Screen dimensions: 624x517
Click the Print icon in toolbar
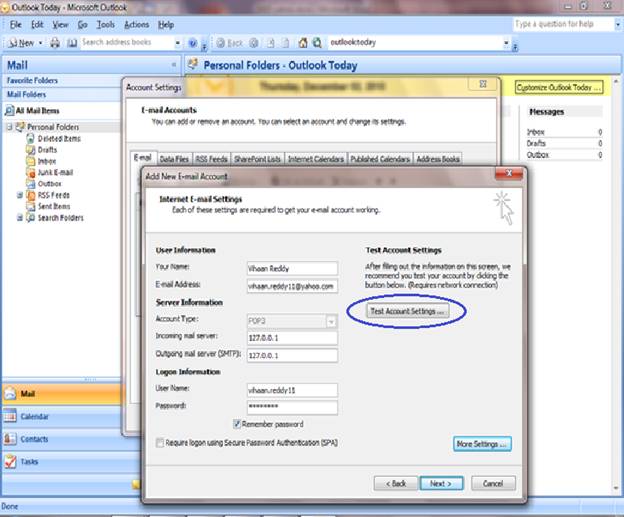(55, 43)
